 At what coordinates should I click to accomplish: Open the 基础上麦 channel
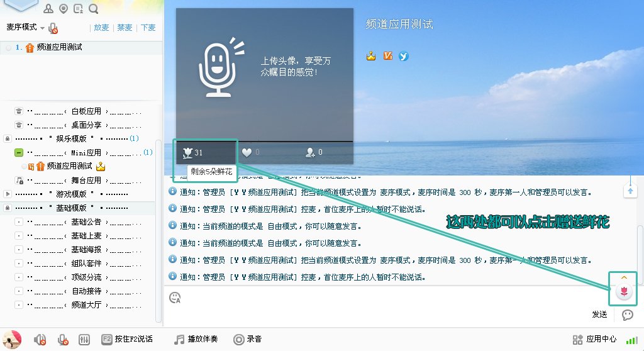tap(86, 236)
